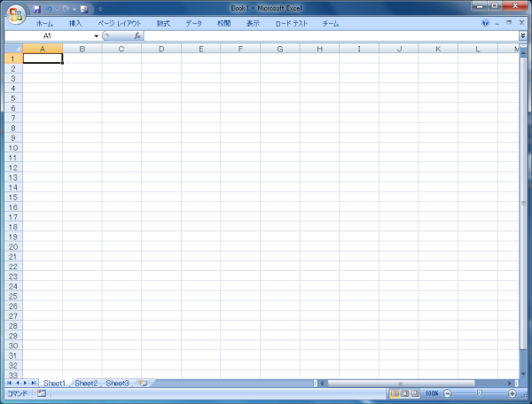Viewport: 532px width, 404px height.
Task: Click cell A1 in the grid
Action: tap(43, 58)
